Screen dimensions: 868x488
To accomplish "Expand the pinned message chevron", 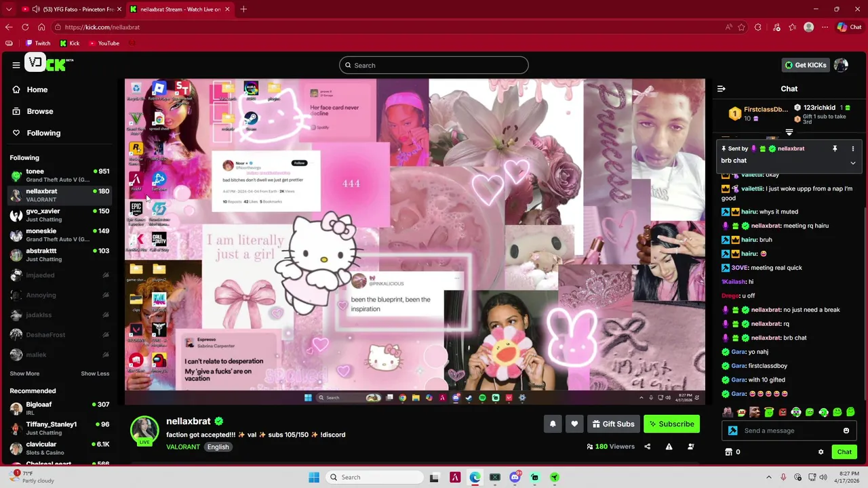I will point(853,163).
